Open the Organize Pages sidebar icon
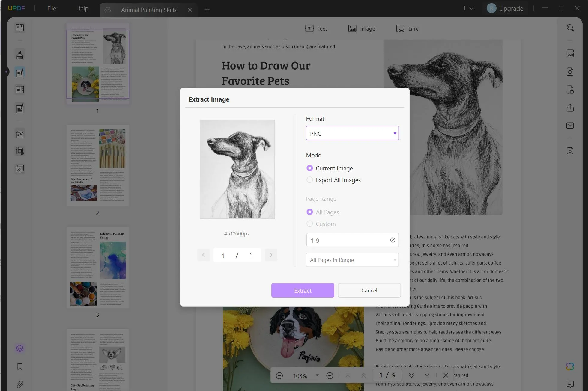 point(20,90)
